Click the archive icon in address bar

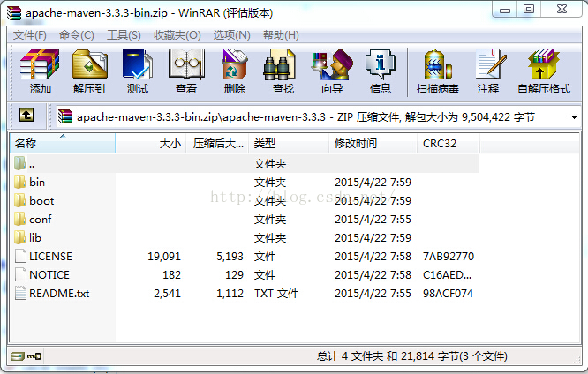[65, 116]
